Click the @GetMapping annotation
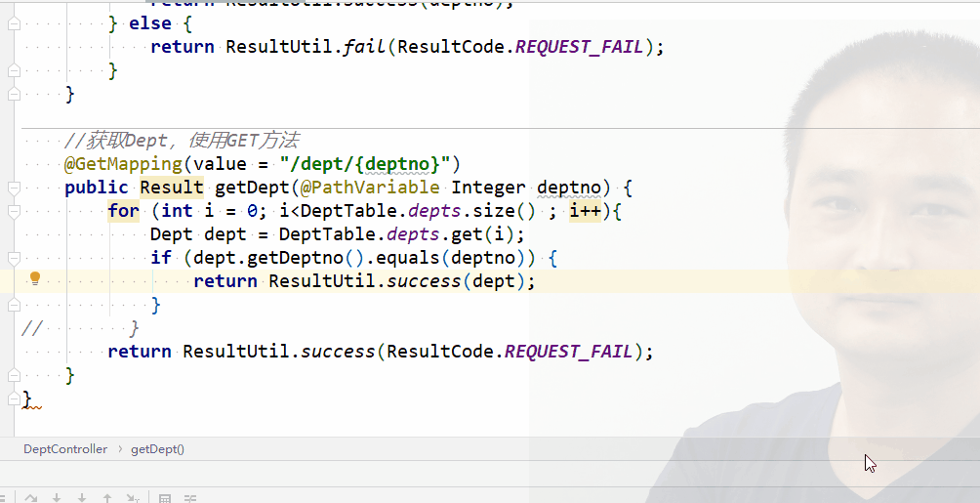Image resolution: width=980 pixels, height=503 pixels. (x=123, y=164)
